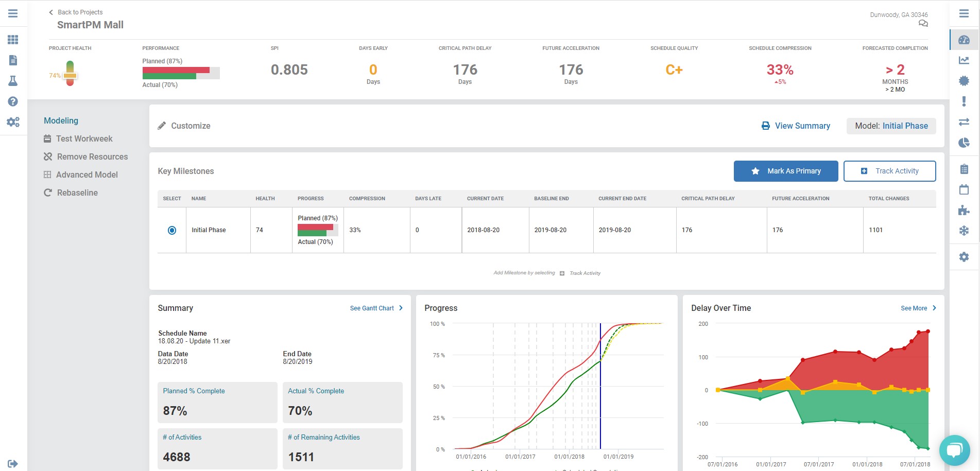
Task: Click the exclamation alert icon in the right sidebar
Action: (964, 101)
